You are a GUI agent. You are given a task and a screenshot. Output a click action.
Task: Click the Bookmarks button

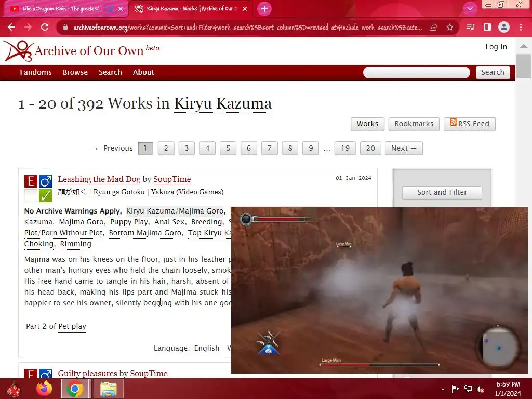pos(414,124)
